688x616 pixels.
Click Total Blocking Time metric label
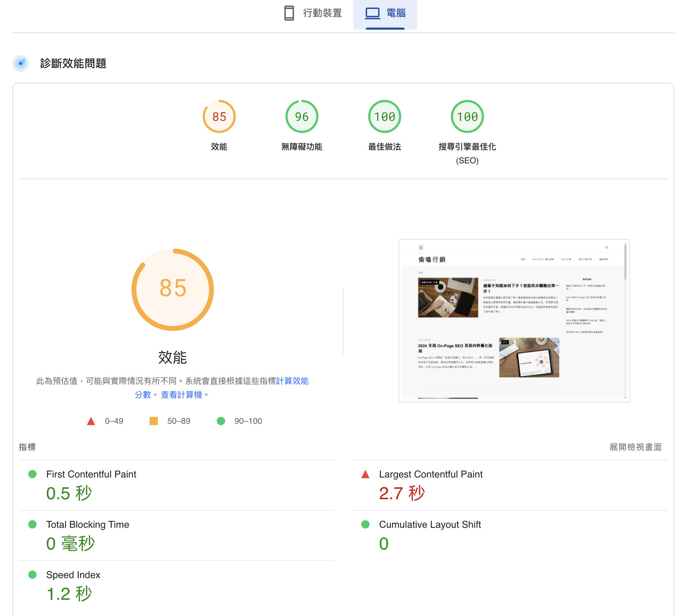[88, 525]
